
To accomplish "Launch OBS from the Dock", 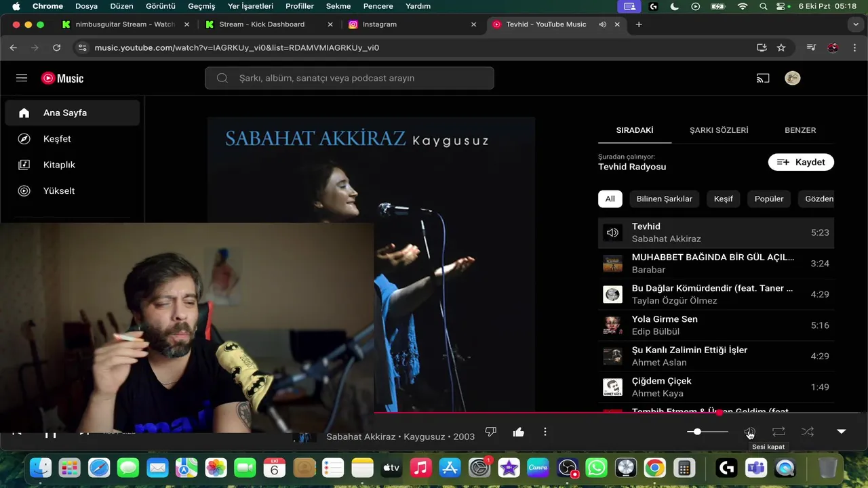I will [x=567, y=468].
